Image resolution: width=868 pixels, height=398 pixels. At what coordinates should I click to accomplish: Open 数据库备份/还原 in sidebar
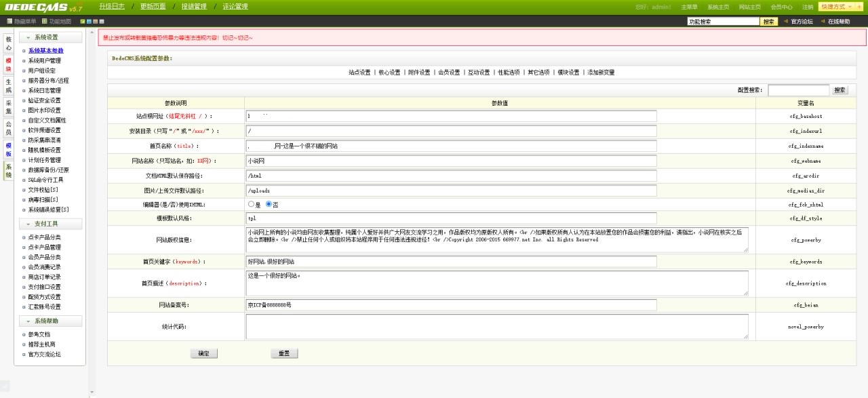click(x=48, y=170)
